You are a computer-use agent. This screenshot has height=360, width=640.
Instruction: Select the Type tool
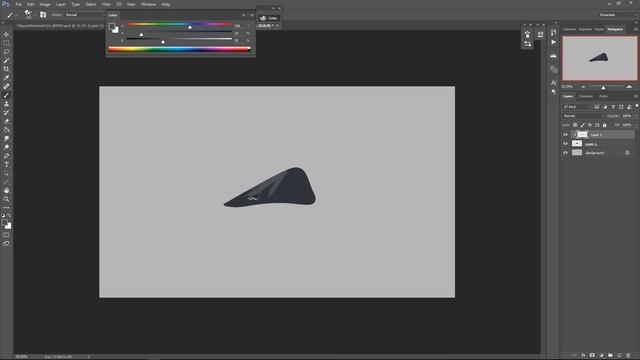[6, 164]
